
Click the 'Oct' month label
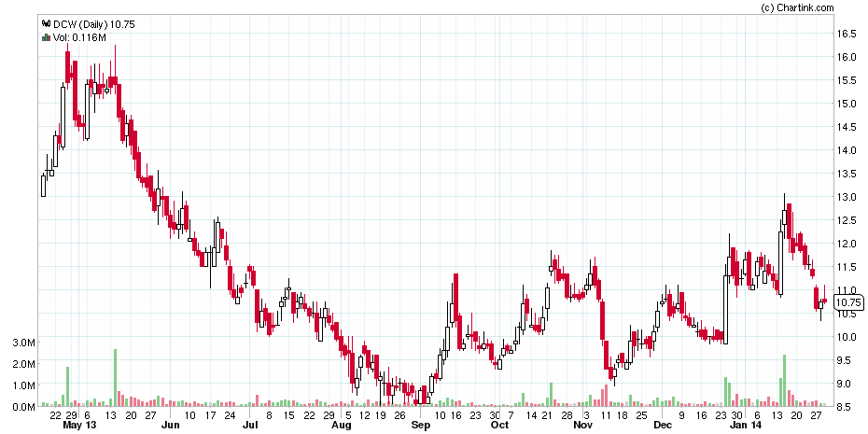click(499, 426)
